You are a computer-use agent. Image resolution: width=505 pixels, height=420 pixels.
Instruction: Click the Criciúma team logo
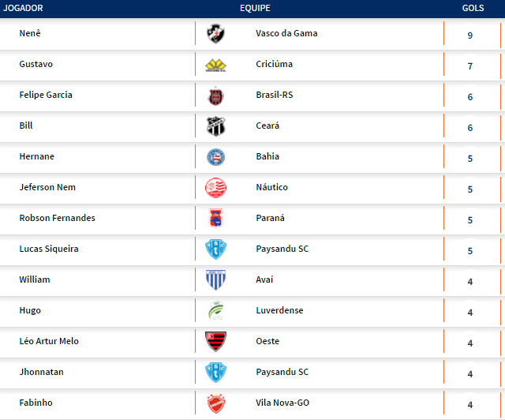215,65
